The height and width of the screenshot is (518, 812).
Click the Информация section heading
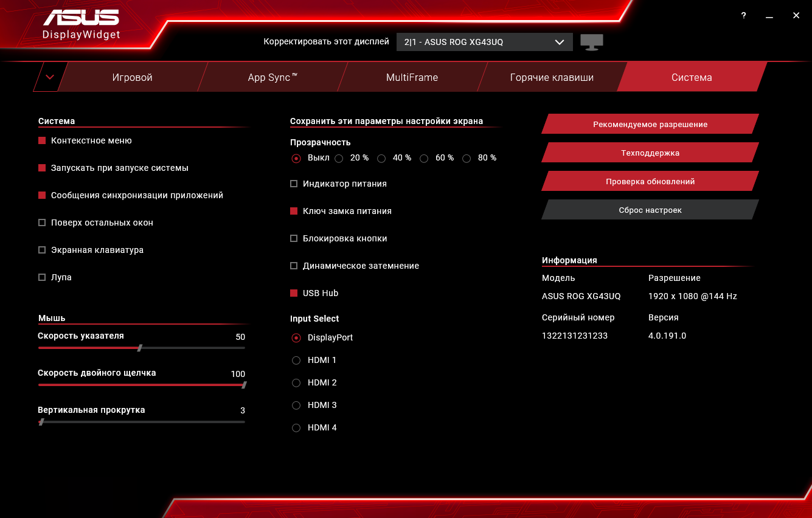(x=569, y=260)
